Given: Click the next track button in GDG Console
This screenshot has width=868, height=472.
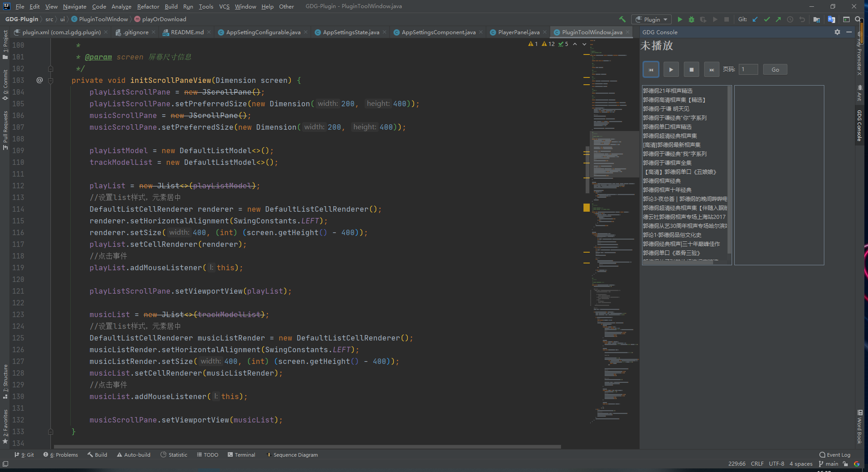Looking at the screenshot, I should (x=712, y=70).
